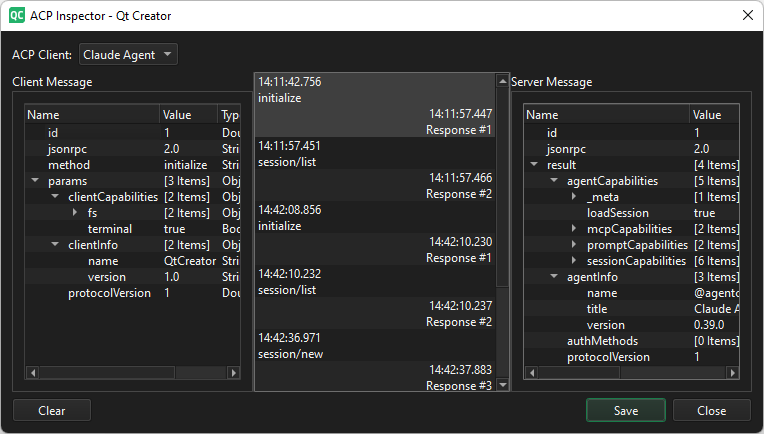This screenshot has height=434, width=764.
Task: Select the terminal row
Action: [133, 229]
